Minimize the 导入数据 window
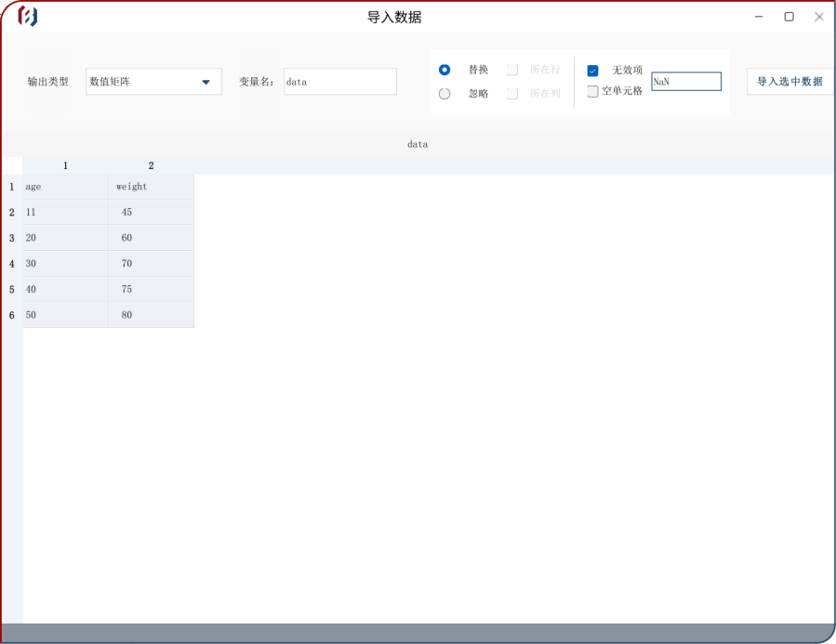 (759, 17)
